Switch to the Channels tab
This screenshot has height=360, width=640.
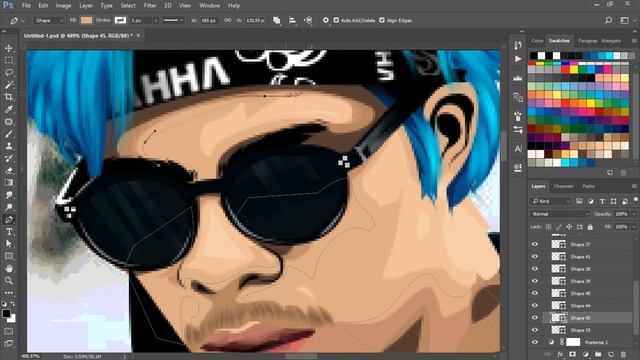point(563,186)
